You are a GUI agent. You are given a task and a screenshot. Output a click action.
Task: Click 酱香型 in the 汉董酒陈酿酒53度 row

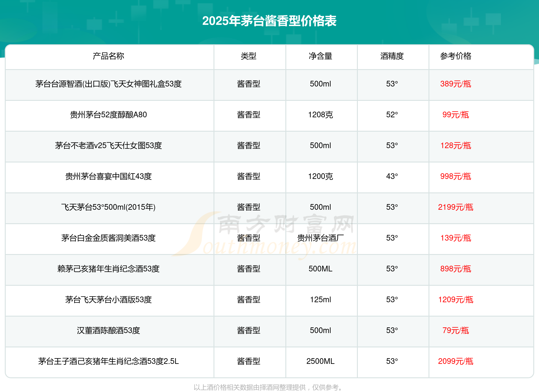tap(249, 330)
